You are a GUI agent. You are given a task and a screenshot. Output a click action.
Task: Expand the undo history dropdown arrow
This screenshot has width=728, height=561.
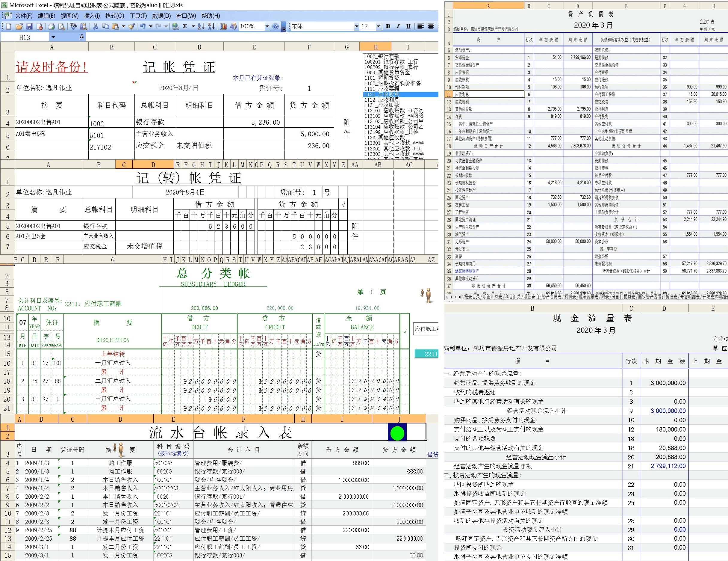[x=150, y=26]
